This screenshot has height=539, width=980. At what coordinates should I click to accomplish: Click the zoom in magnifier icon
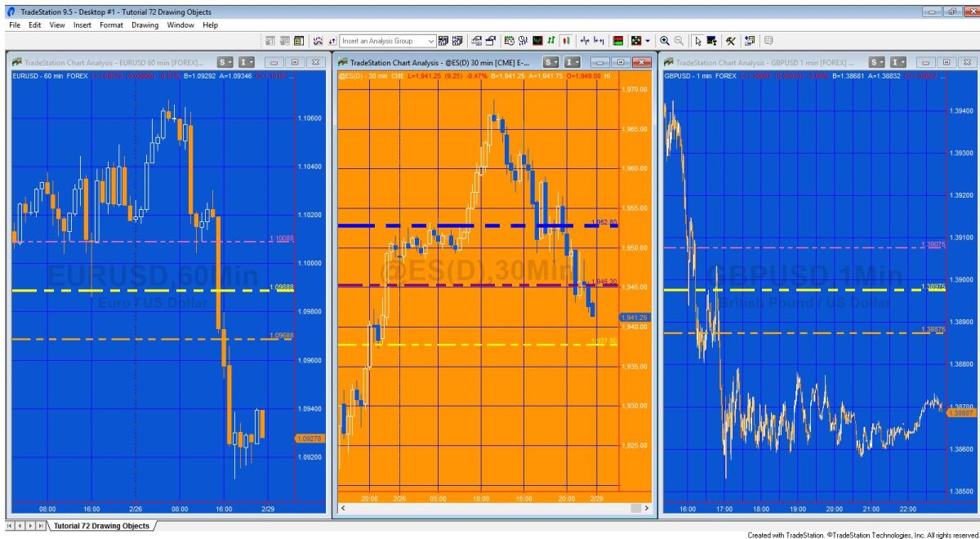click(x=664, y=41)
